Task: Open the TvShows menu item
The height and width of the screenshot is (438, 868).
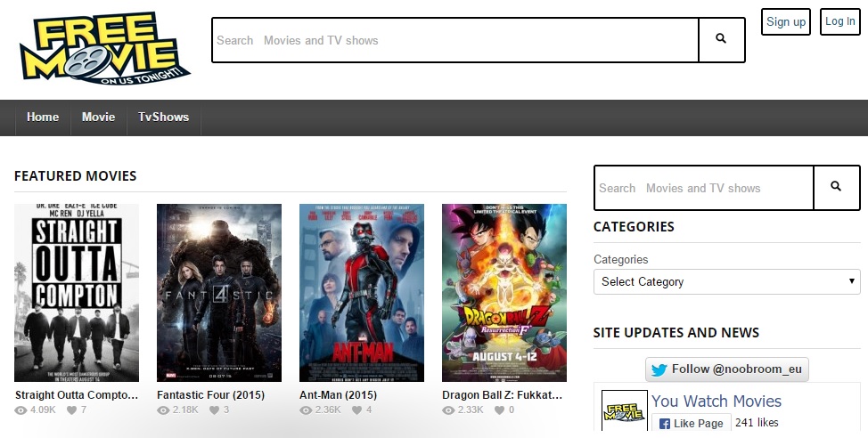Action: click(x=164, y=118)
